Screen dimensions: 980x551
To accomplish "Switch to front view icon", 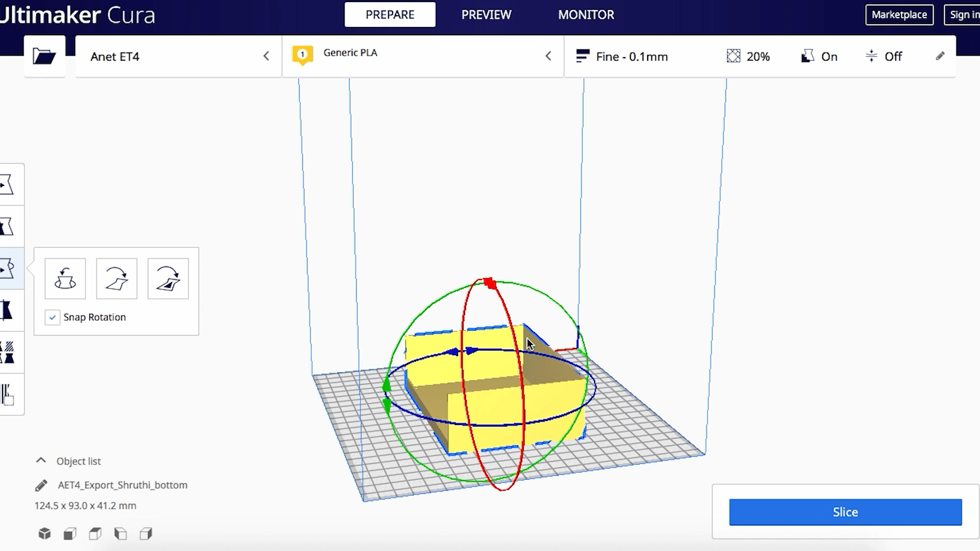I will tap(70, 534).
